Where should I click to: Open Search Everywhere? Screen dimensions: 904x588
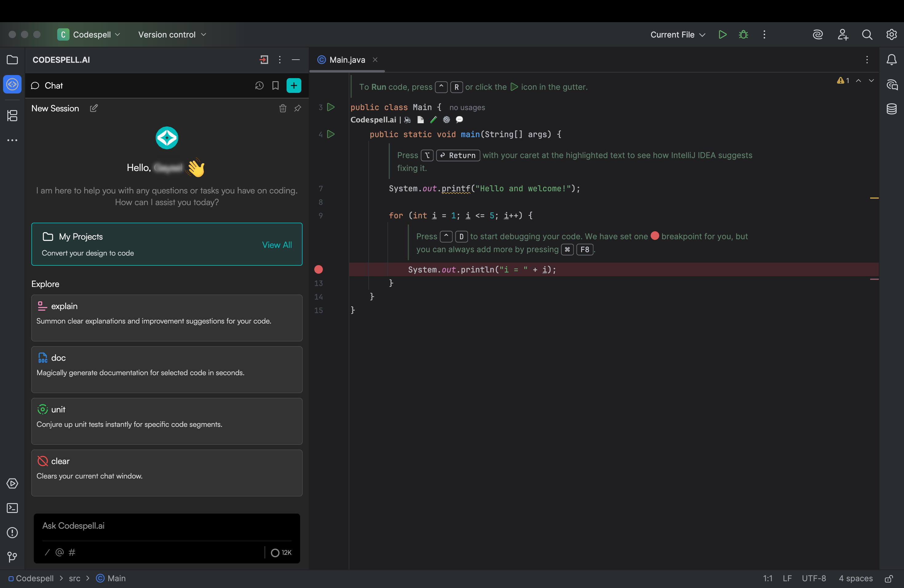(x=867, y=34)
